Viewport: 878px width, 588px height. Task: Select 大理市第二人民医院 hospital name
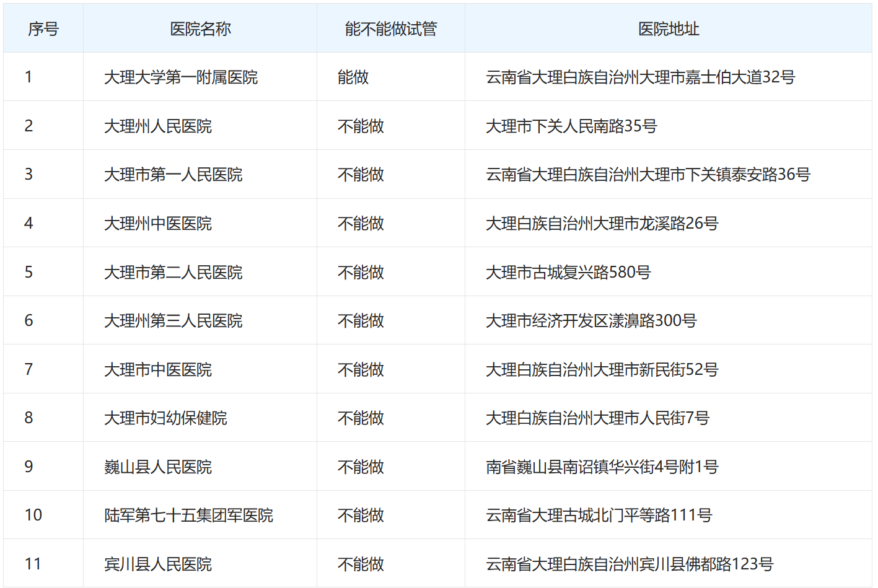click(173, 272)
